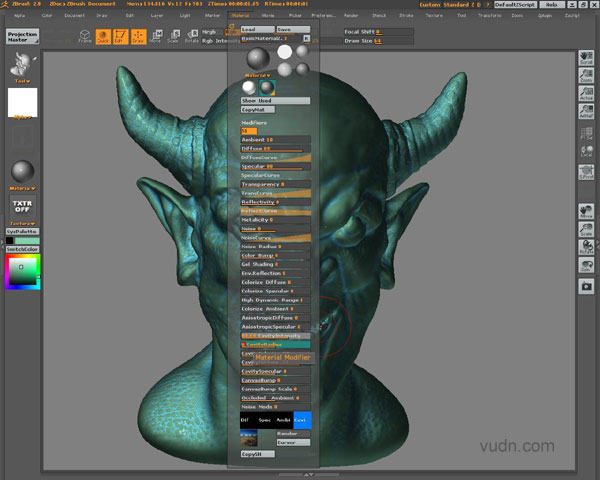Adjust the Focal Shift slider

pyautogui.click(x=378, y=32)
